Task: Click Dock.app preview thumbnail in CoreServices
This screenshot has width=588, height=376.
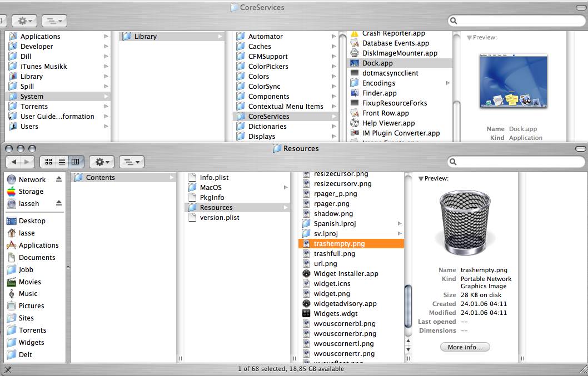Action: click(x=514, y=81)
